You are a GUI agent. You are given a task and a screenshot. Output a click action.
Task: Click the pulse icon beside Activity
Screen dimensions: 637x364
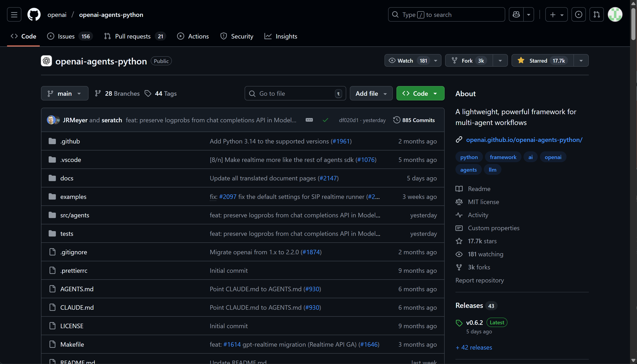(459, 215)
